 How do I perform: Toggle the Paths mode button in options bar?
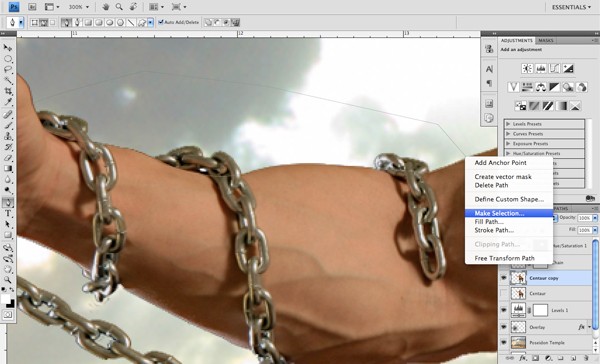[x=44, y=23]
